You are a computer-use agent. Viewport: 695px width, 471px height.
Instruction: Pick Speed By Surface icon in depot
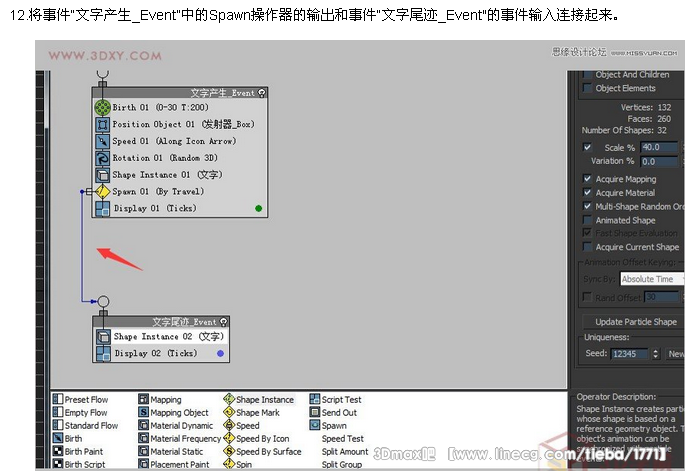(x=229, y=451)
